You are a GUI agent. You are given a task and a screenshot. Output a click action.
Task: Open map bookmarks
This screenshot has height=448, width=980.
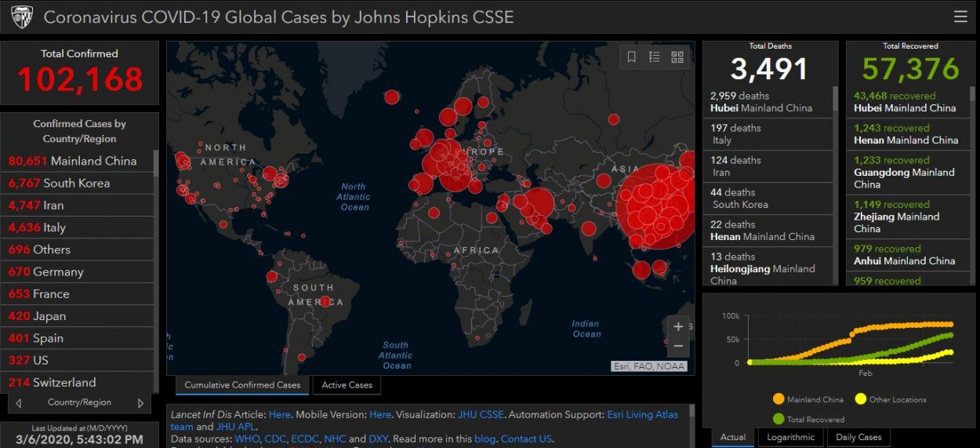pyautogui.click(x=632, y=57)
